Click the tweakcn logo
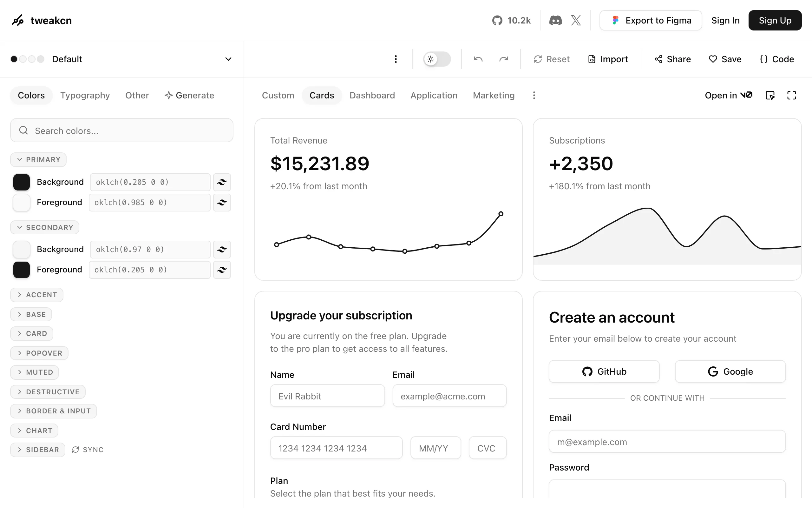Screen dimensions: 812x508 point(42,21)
